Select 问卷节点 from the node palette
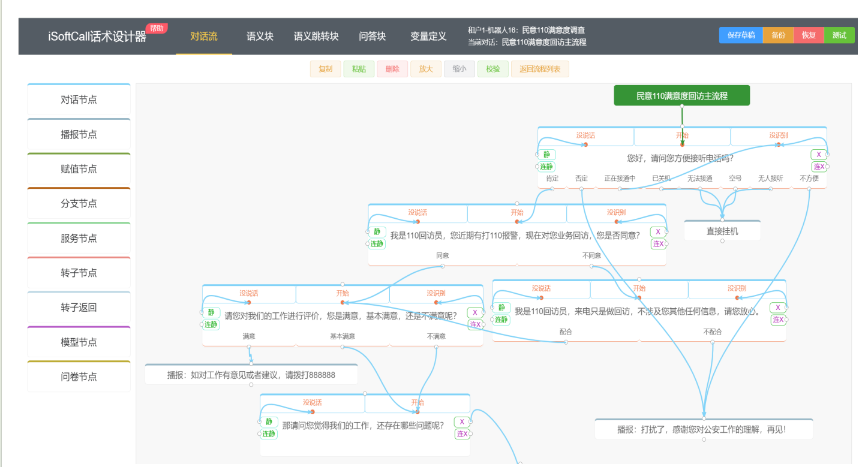Image resolution: width=868 pixels, height=467 pixels. click(79, 376)
